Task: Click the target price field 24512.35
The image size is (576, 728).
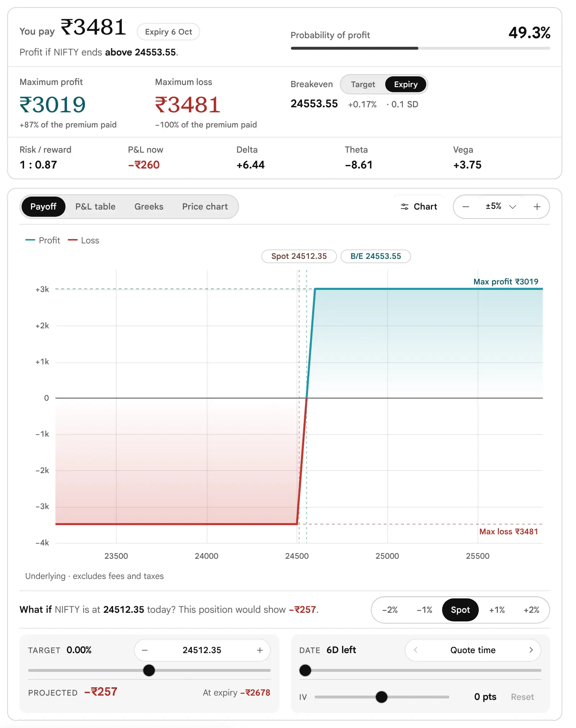Action: (202, 650)
